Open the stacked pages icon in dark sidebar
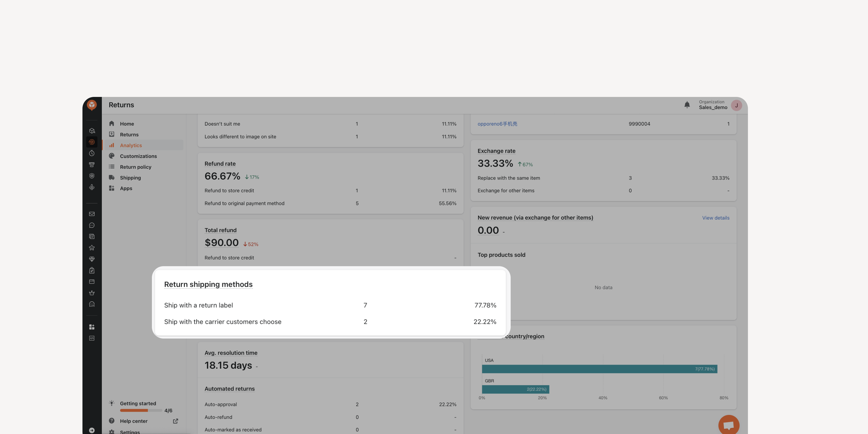 click(92, 237)
